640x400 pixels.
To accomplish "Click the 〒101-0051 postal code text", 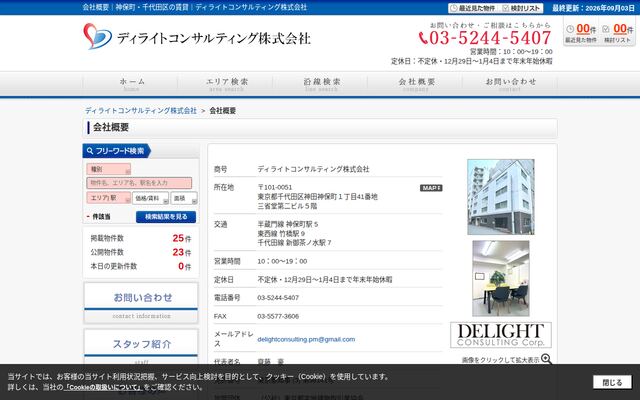I will (x=275, y=187).
